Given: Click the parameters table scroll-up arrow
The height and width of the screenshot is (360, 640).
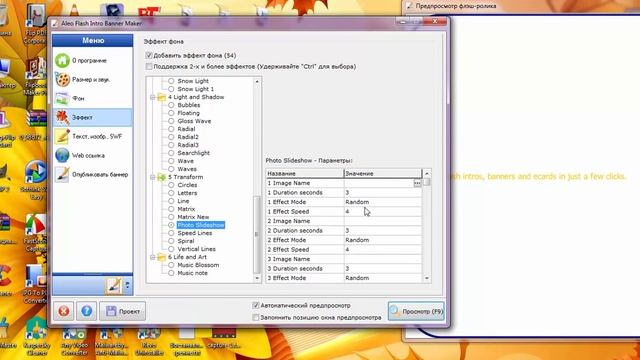Looking at the screenshot, I should tap(427, 174).
